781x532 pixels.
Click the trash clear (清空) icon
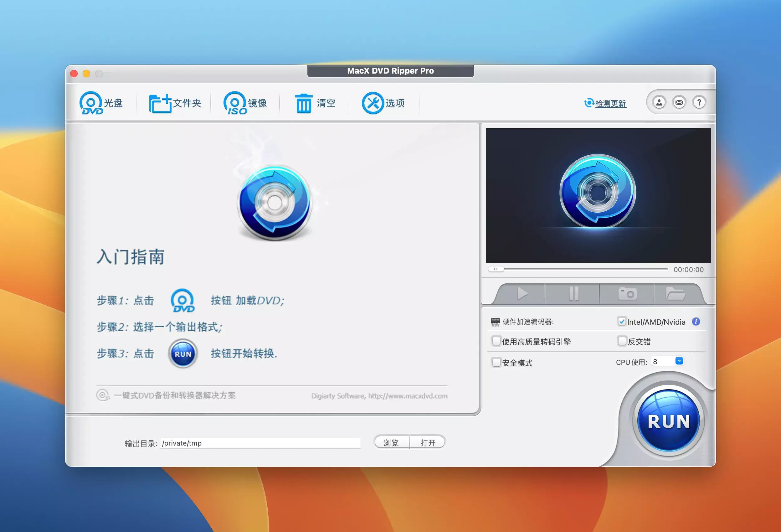coord(304,104)
